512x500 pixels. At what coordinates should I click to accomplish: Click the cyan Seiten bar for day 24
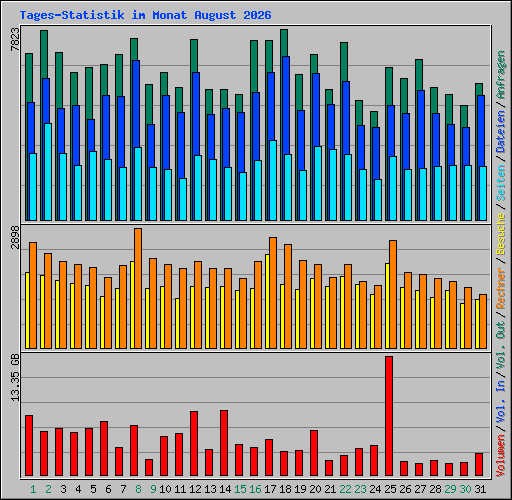tap(378, 200)
